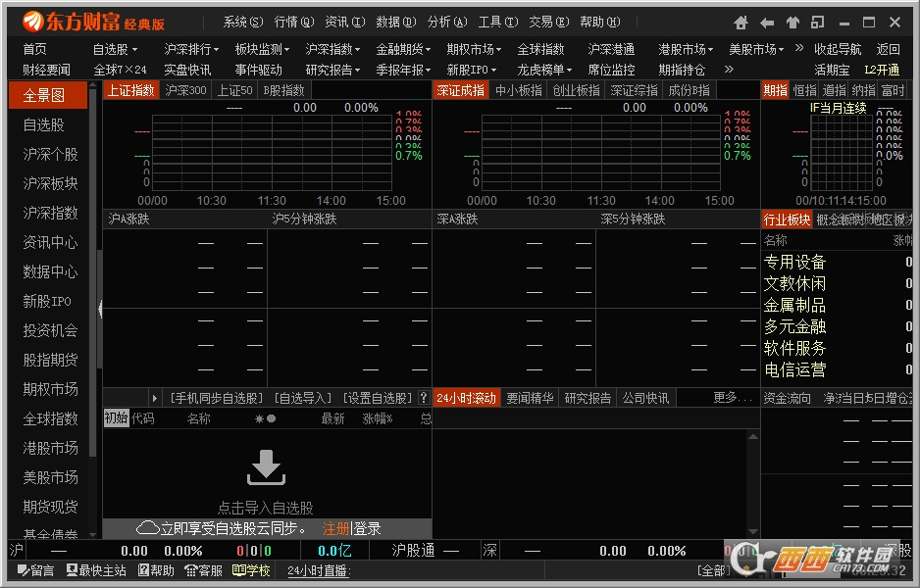Image resolution: width=920 pixels, height=588 pixels.
Task: Open 股指期货 in the sidebar
Action: pos(50,360)
